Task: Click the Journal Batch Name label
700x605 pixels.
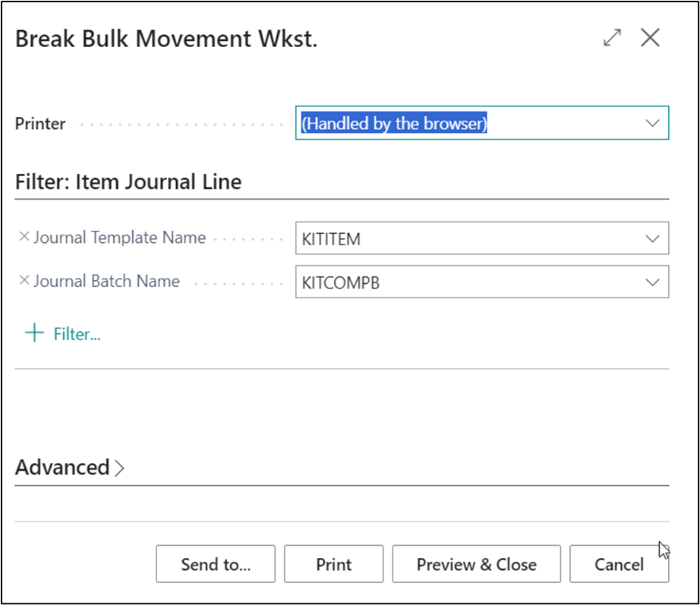Action: [106, 281]
